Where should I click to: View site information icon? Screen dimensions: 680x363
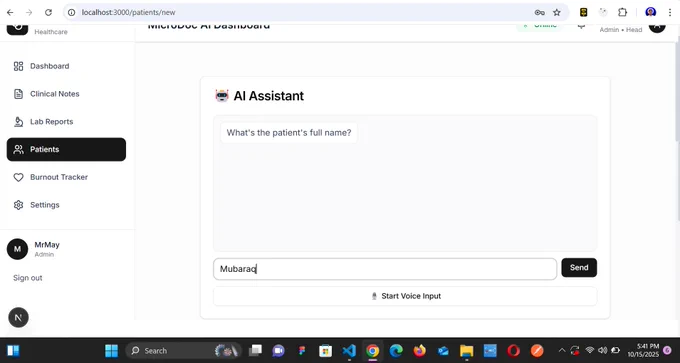(72, 13)
